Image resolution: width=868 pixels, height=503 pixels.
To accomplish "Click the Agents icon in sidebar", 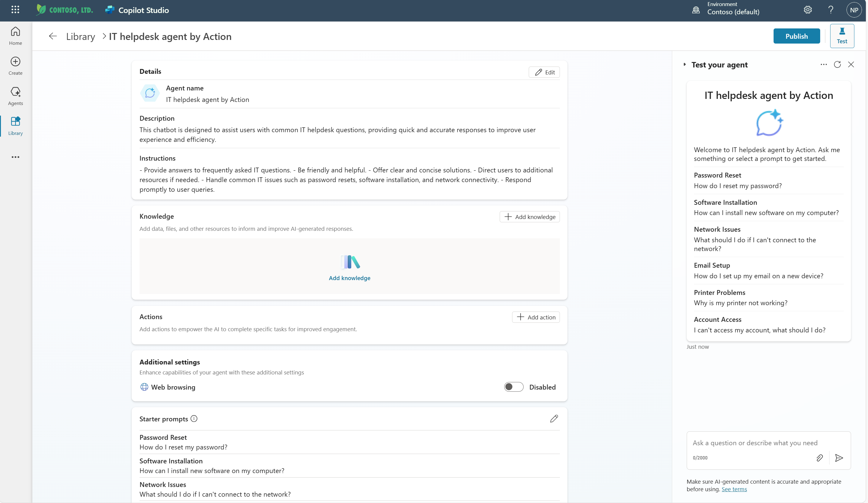I will 15,96.
